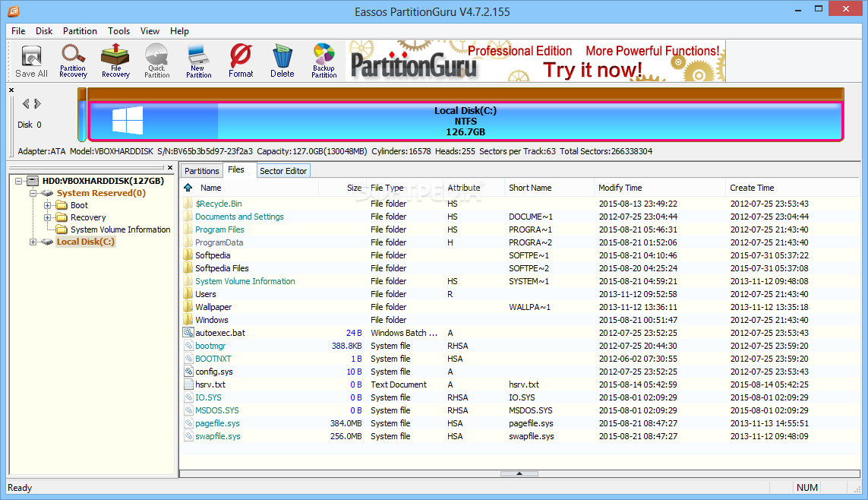Screen dimensions: 868x500
Task: Click the config.sys file icon
Action: point(188,372)
